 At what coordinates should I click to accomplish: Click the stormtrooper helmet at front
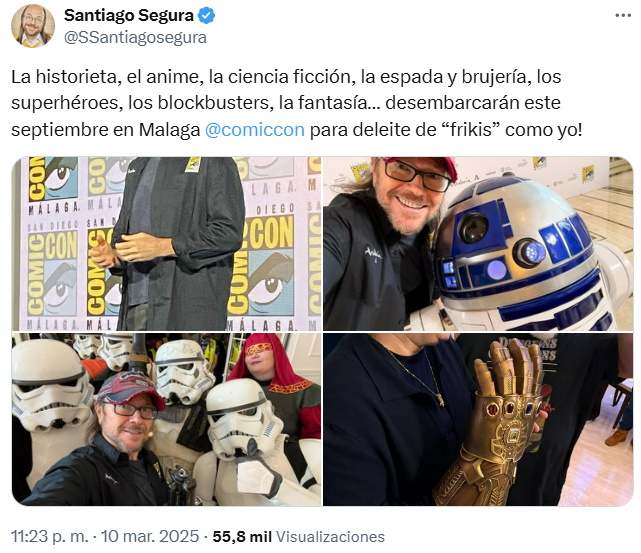tap(241, 419)
